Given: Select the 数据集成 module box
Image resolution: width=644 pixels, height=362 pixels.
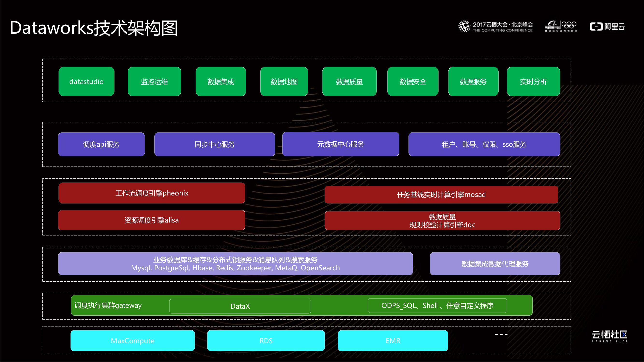Looking at the screenshot, I should [x=220, y=81].
